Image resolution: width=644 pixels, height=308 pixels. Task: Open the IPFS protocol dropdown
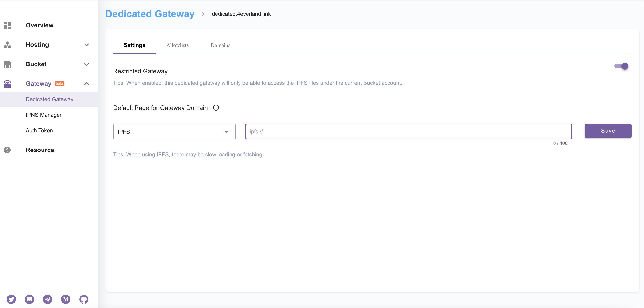pyautogui.click(x=174, y=132)
